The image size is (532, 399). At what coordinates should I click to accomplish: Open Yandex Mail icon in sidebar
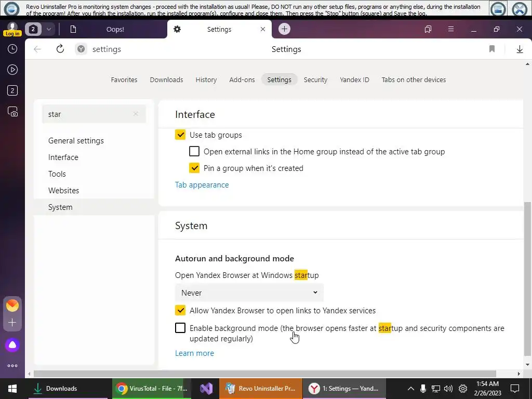(x=12, y=305)
